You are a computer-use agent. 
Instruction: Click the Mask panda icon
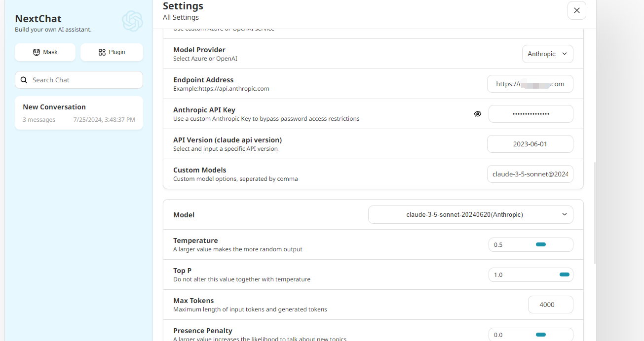click(37, 52)
